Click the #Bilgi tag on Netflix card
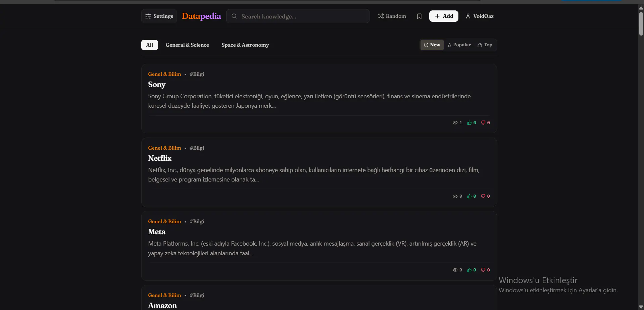 197,148
